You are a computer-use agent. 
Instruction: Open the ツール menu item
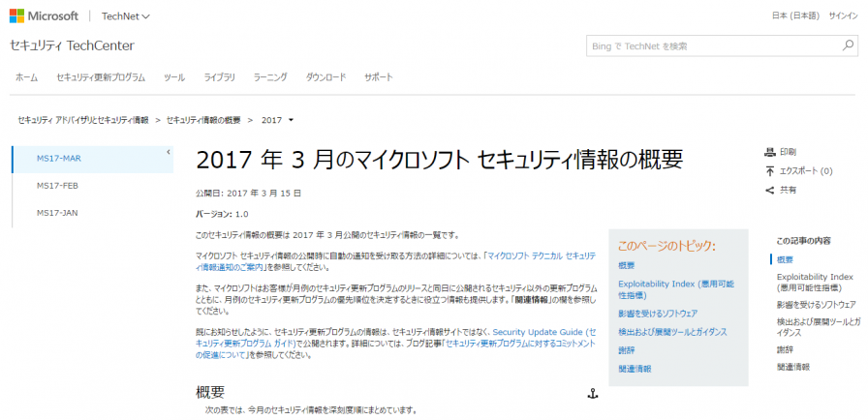(x=174, y=77)
